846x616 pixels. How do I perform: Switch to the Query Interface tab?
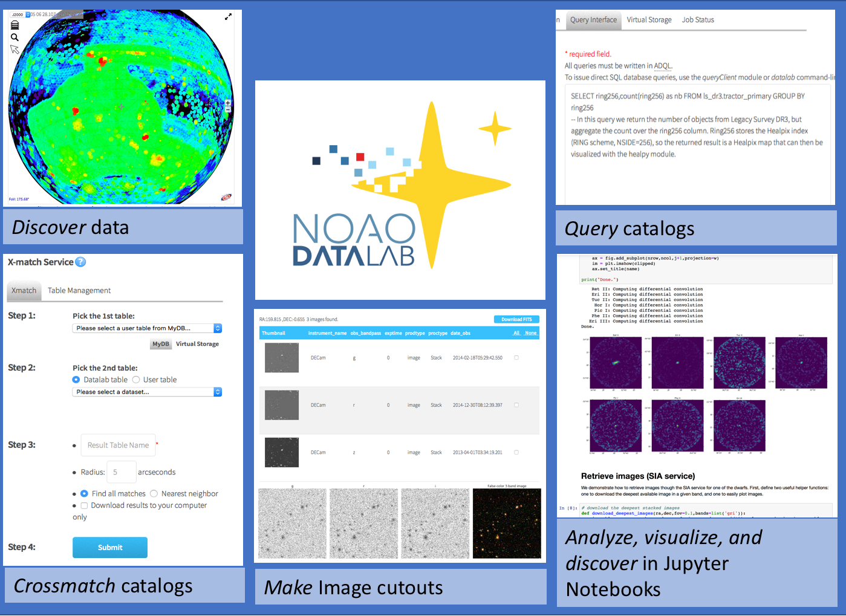coord(593,20)
